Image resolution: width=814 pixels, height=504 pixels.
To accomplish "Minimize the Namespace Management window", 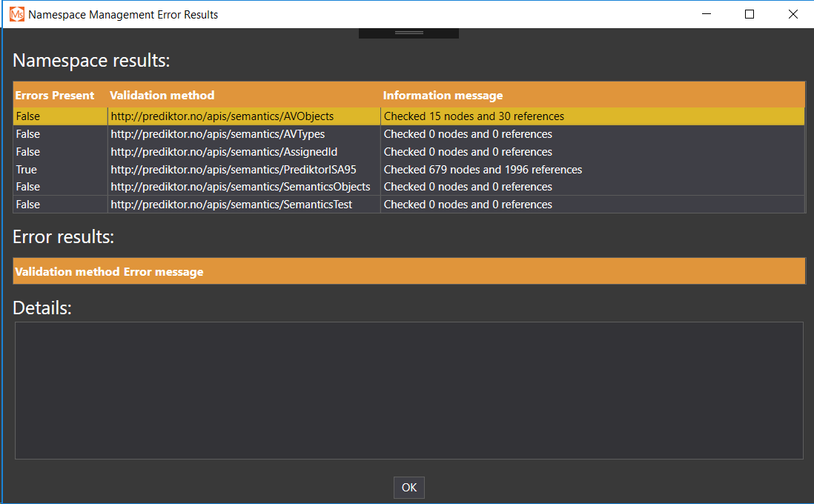I will [707, 14].
